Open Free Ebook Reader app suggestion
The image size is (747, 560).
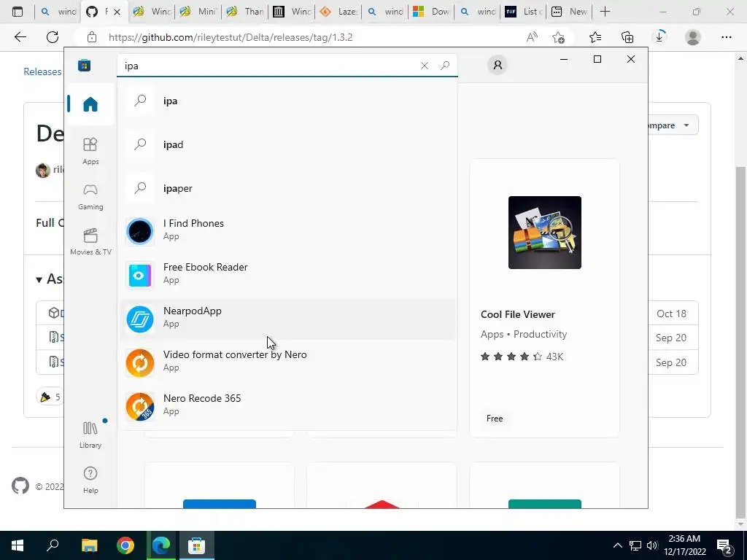click(287, 275)
